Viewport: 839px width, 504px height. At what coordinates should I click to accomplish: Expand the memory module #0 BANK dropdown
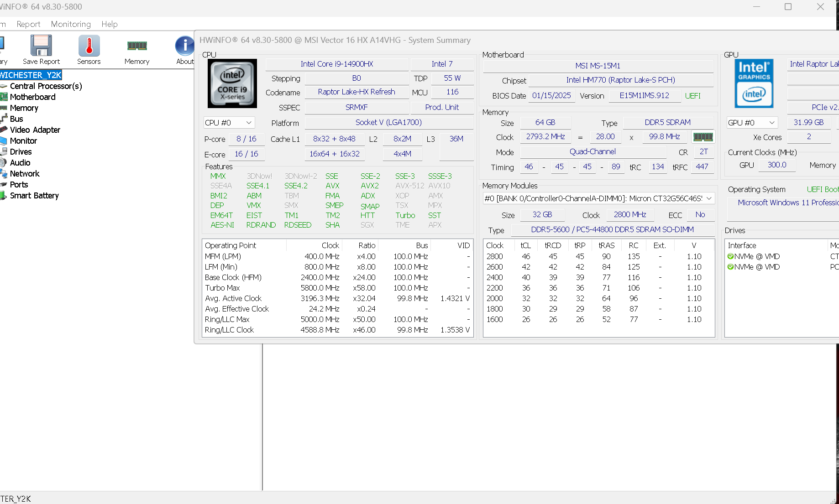[x=598, y=198]
